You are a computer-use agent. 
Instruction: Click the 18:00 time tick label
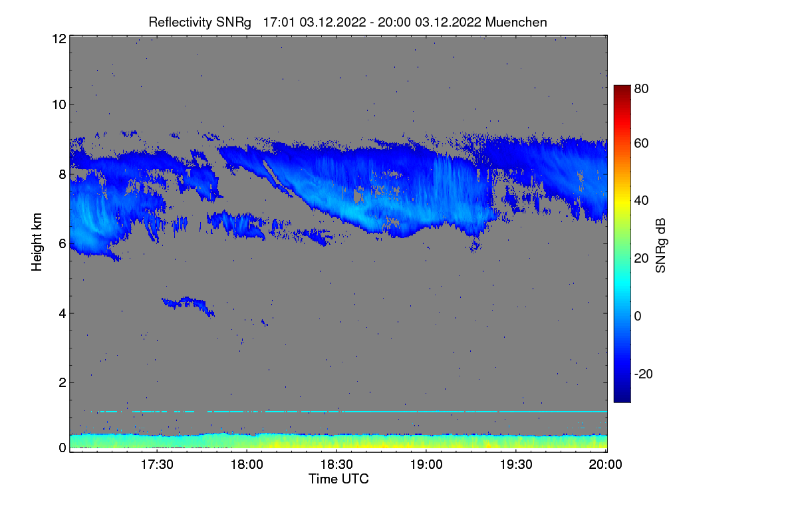247,465
